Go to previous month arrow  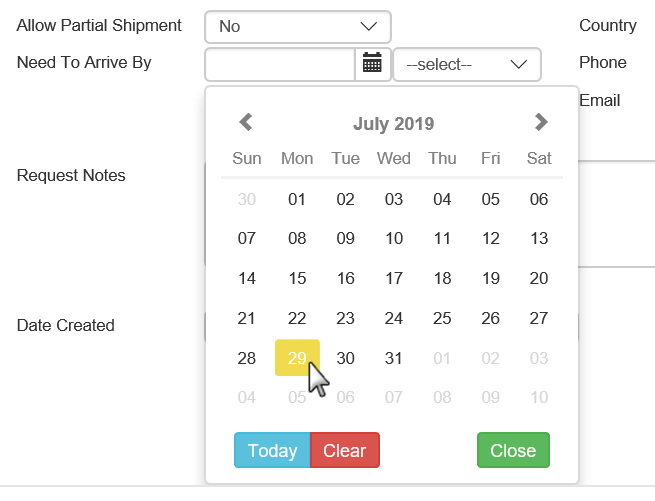(x=246, y=123)
